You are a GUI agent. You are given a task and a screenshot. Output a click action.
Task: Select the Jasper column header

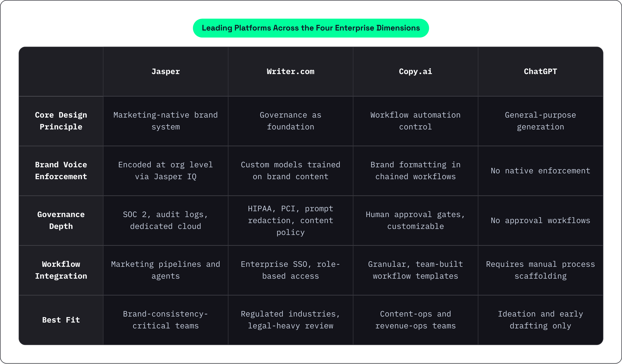[166, 72]
